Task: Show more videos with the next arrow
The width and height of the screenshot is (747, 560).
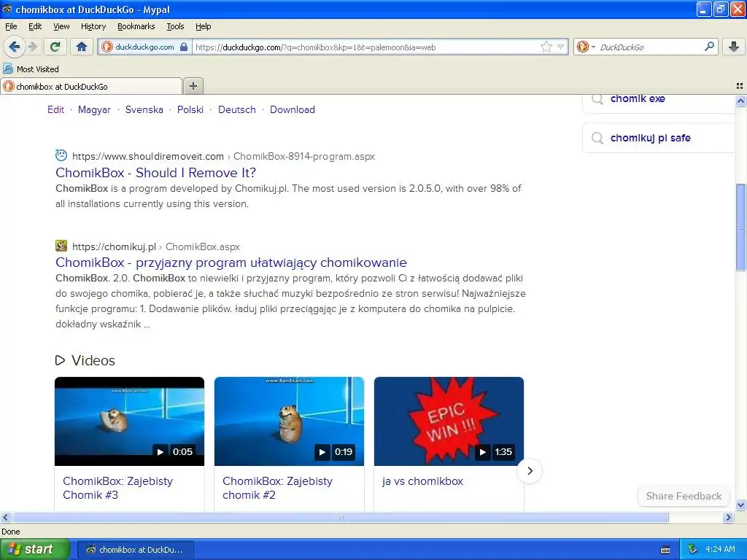Action: tap(530, 471)
